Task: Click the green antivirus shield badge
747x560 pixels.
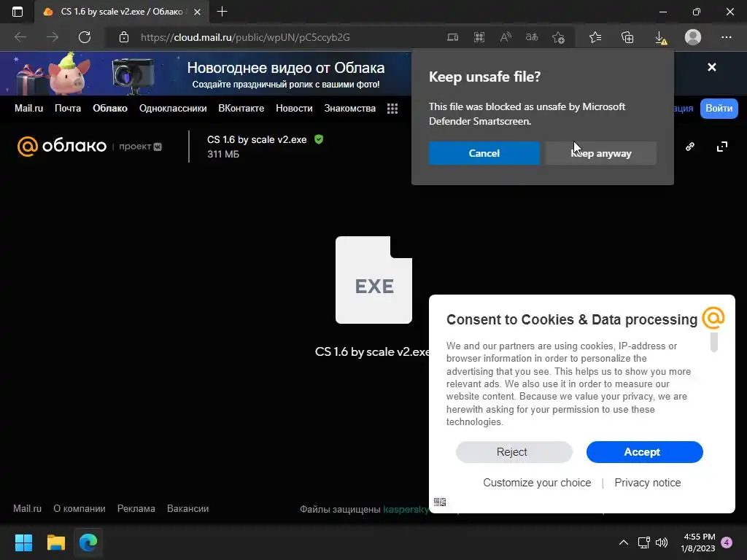Action: pyautogui.click(x=319, y=139)
